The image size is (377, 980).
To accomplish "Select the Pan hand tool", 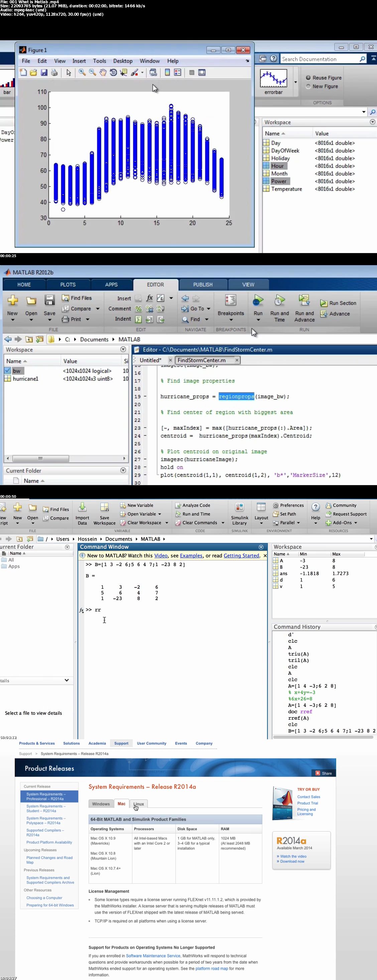I will 103,72.
